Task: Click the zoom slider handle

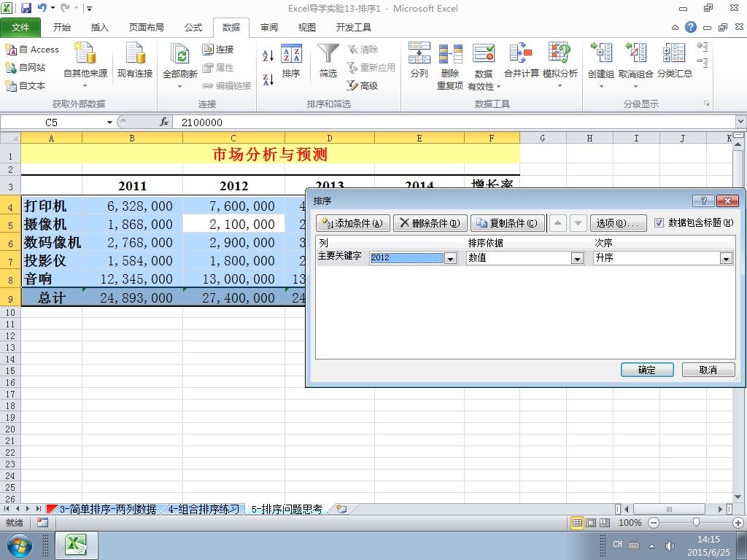Action: (x=696, y=522)
